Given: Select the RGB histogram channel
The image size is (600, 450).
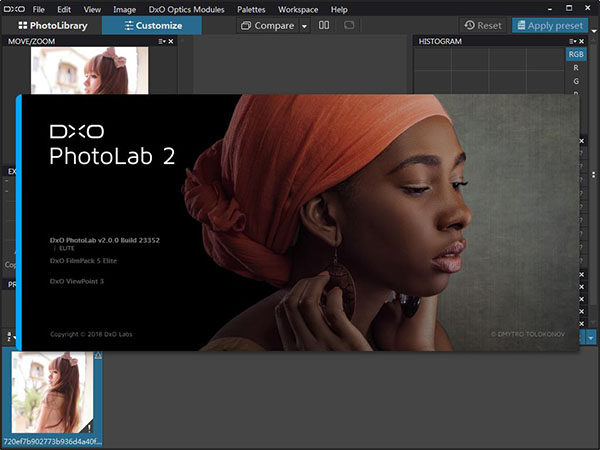Looking at the screenshot, I should [x=576, y=54].
